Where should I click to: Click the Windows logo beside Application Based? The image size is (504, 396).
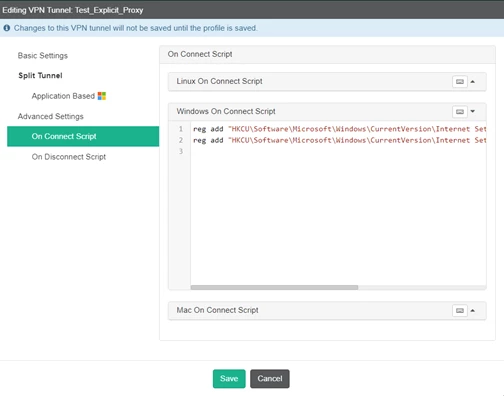[102, 96]
